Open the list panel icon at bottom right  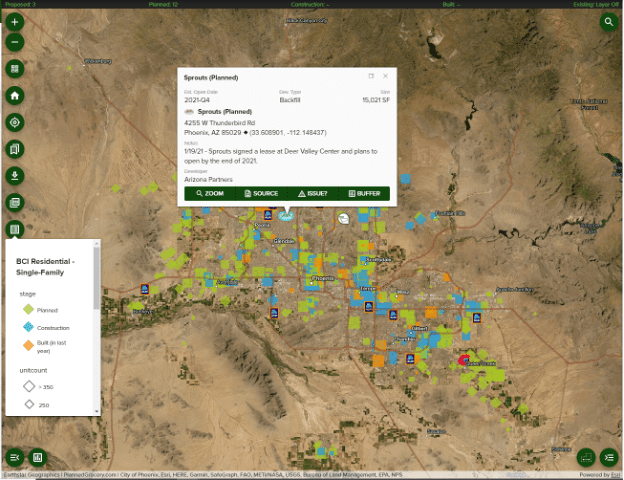click(609, 457)
